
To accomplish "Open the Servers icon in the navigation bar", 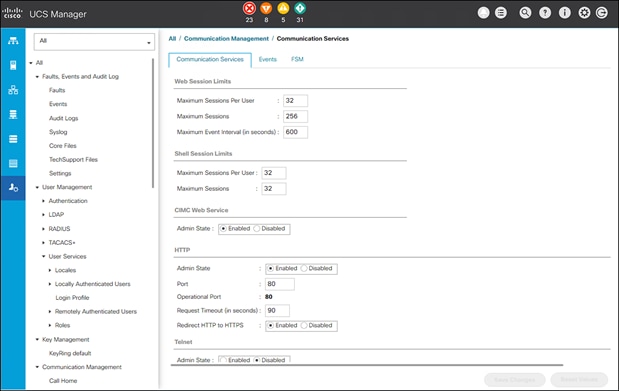I will tap(13, 65).
